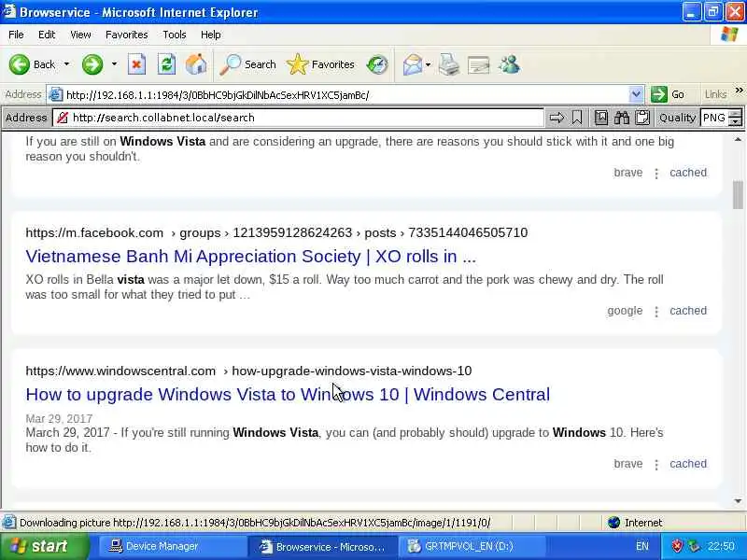Open the File menu
The height and width of the screenshot is (560, 747).
pos(16,35)
